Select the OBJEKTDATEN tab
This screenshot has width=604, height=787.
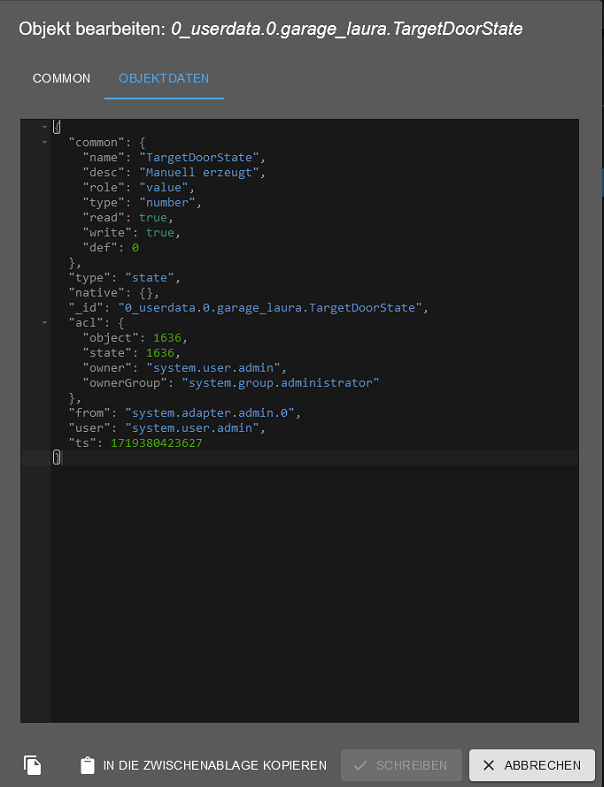(164, 78)
